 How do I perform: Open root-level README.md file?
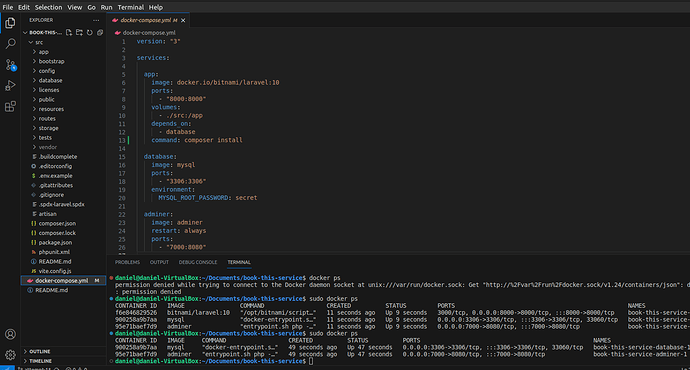point(64,290)
